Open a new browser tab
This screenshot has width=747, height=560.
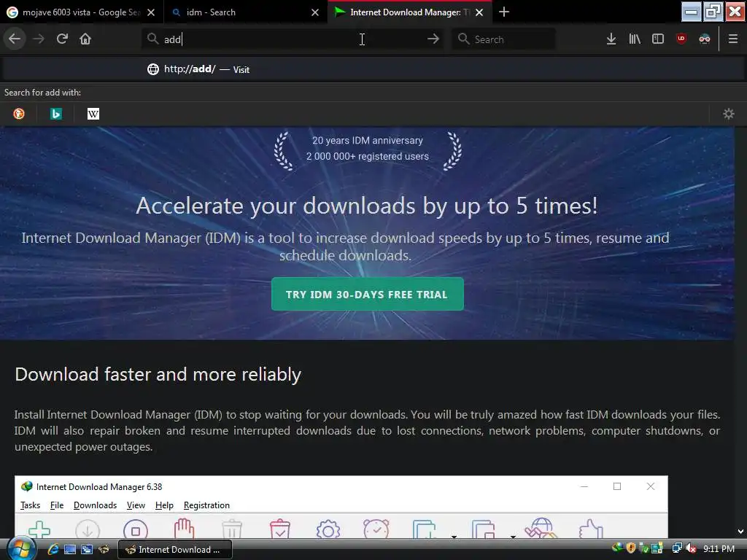click(x=504, y=12)
